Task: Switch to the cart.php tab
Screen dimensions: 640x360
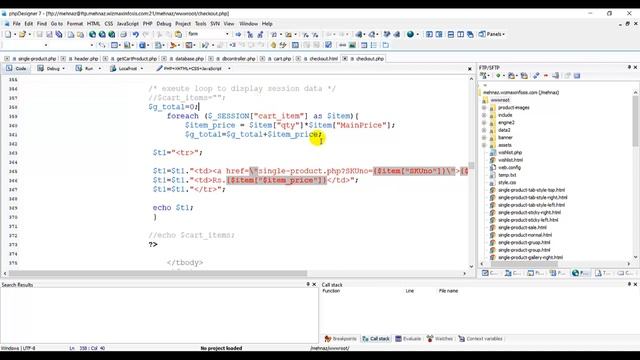Action: [x=282, y=59]
